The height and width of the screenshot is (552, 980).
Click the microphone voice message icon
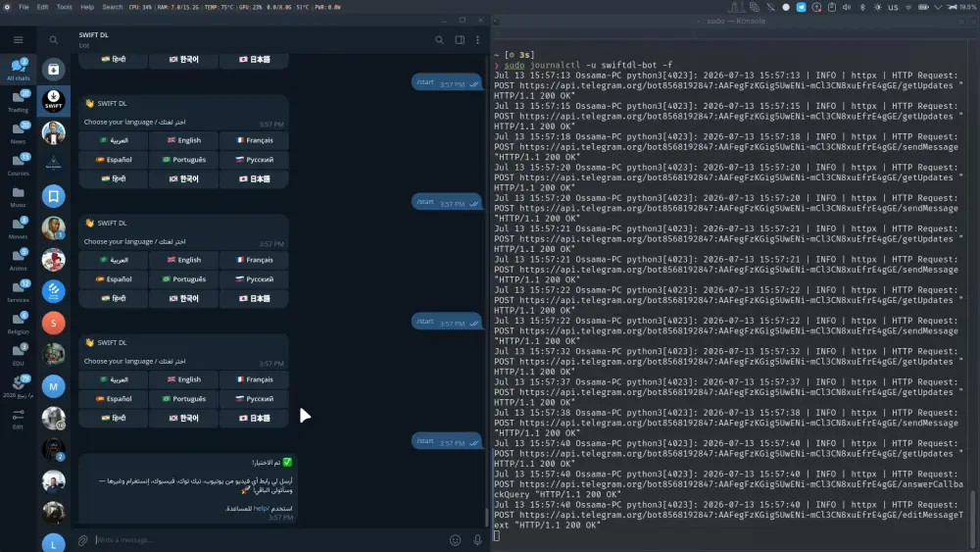click(x=477, y=540)
